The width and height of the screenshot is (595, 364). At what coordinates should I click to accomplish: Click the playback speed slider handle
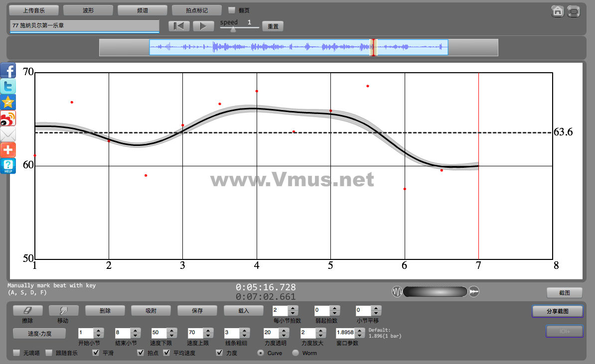click(x=233, y=29)
